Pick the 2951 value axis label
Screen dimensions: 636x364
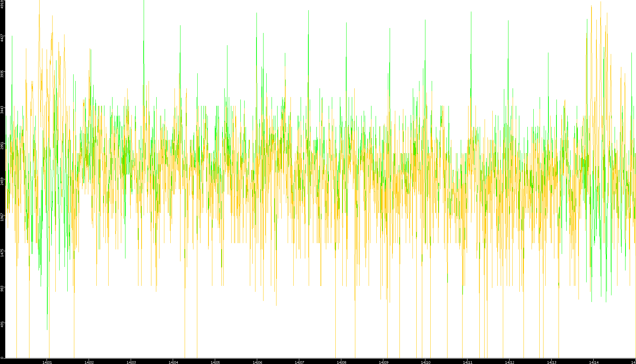(2, 145)
